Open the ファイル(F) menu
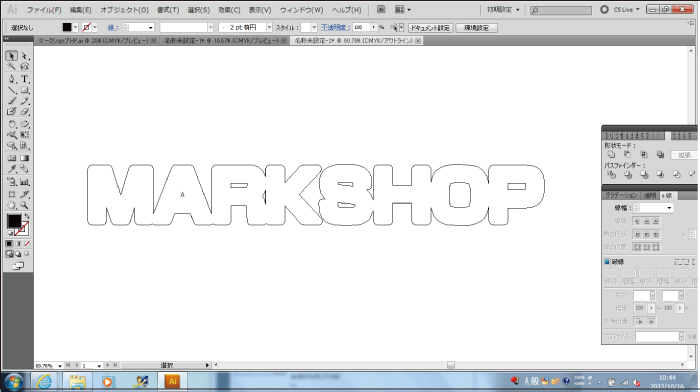Image resolution: width=700 pixels, height=392 pixels. click(44, 10)
